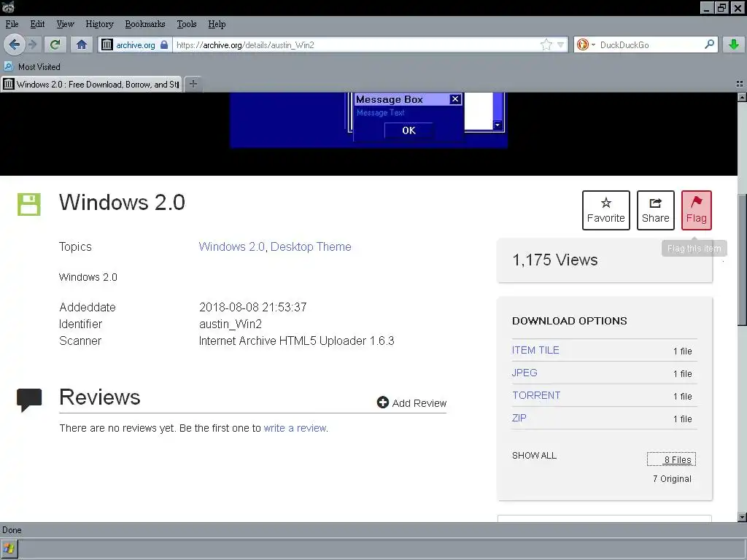
Task: Click SHOW ALL download options
Action: point(534,455)
